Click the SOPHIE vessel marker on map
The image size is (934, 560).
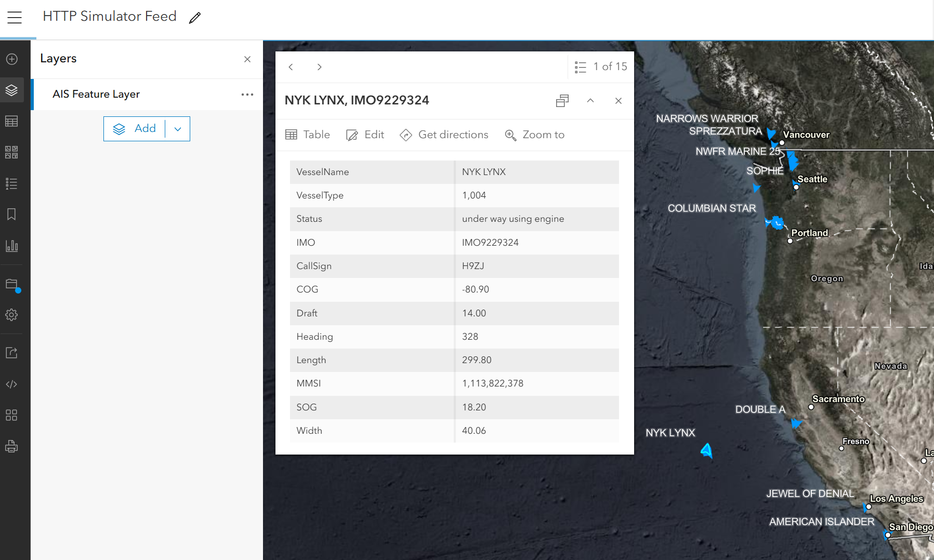(756, 187)
